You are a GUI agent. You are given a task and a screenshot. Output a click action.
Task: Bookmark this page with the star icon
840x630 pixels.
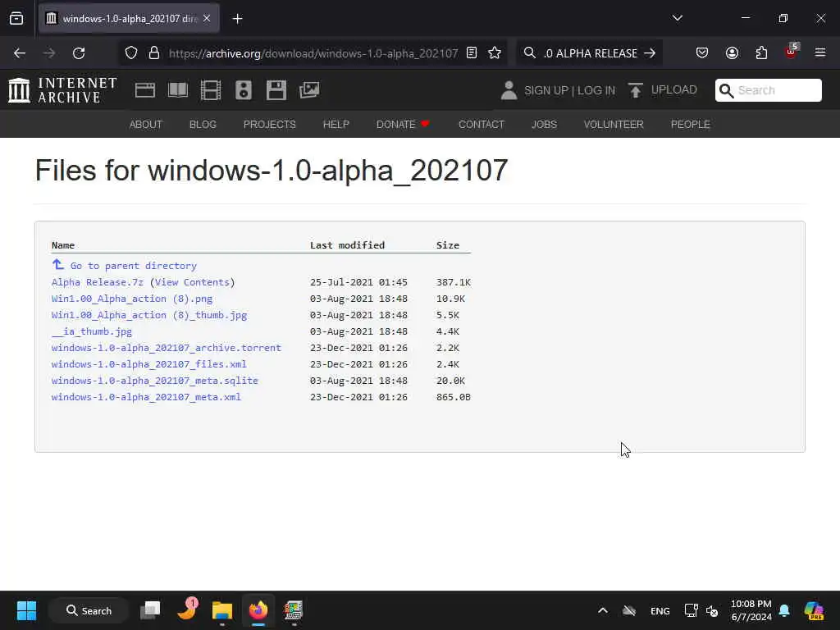click(x=495, y=53)
